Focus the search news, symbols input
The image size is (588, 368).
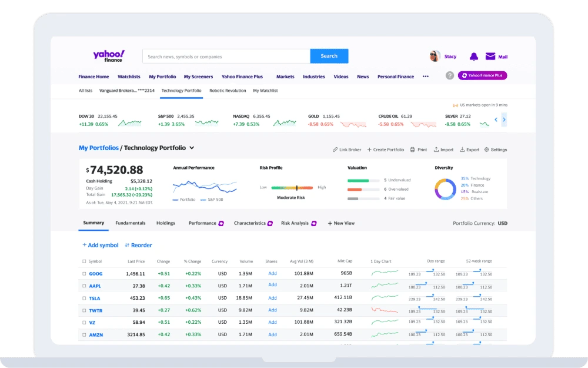pyautogui.click(x=226, y=56)
